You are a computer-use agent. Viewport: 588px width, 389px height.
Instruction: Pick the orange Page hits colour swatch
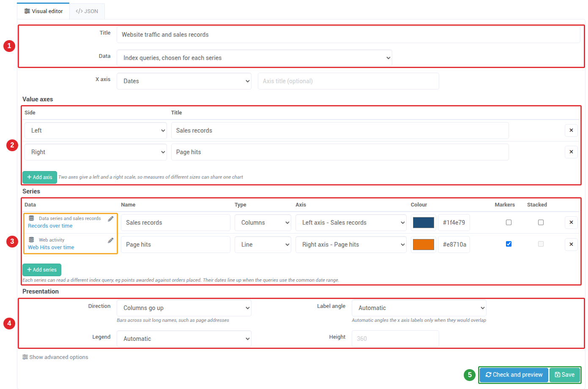click(424, 245)
